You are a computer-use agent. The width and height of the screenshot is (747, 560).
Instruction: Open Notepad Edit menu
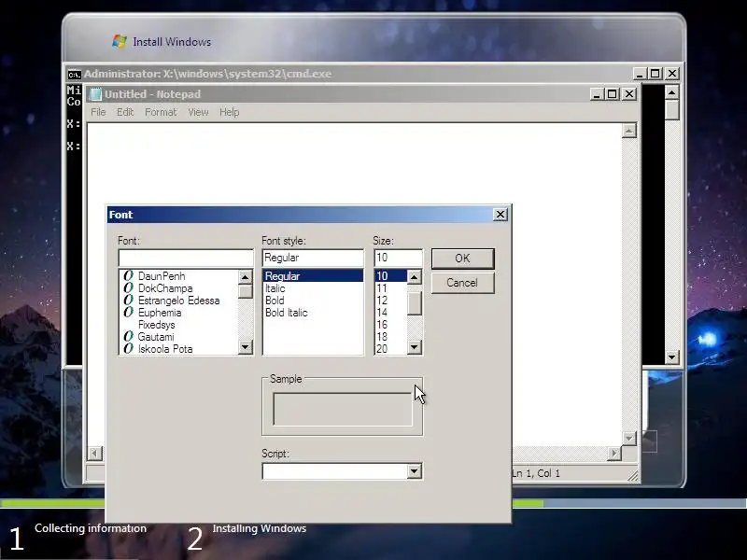coord(125,112)
